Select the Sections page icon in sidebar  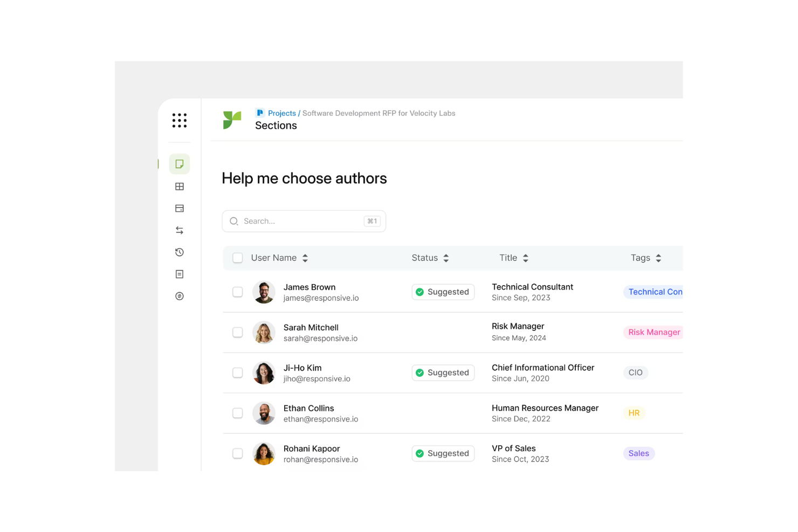(179, 163)
